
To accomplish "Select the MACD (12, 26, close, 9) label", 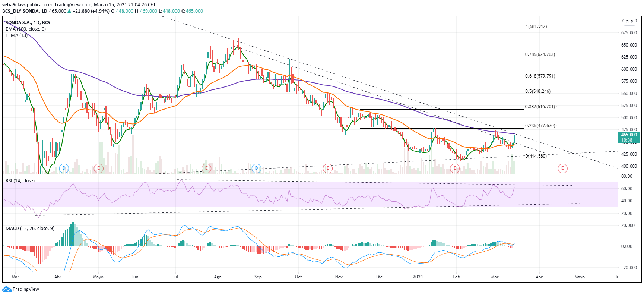I will 30,229.
